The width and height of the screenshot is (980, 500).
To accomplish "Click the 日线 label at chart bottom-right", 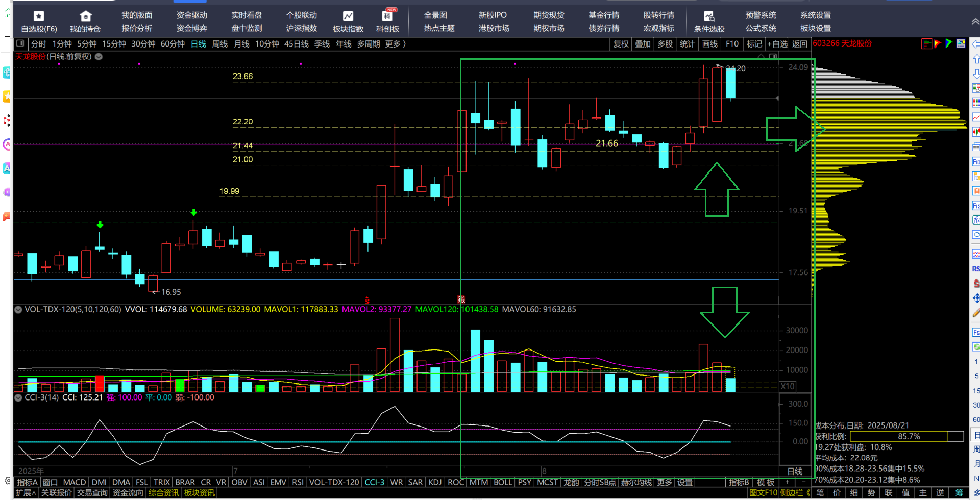I will pos(795,471).
